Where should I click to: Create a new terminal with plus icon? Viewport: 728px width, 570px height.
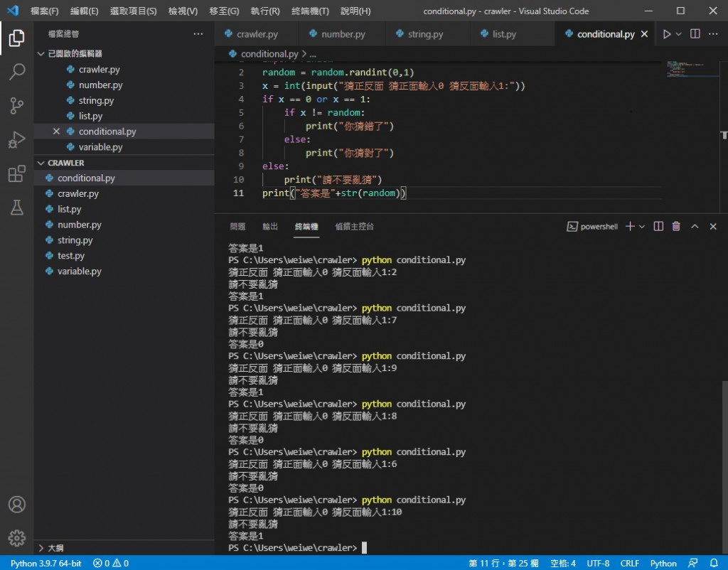[x=630, y=227]
